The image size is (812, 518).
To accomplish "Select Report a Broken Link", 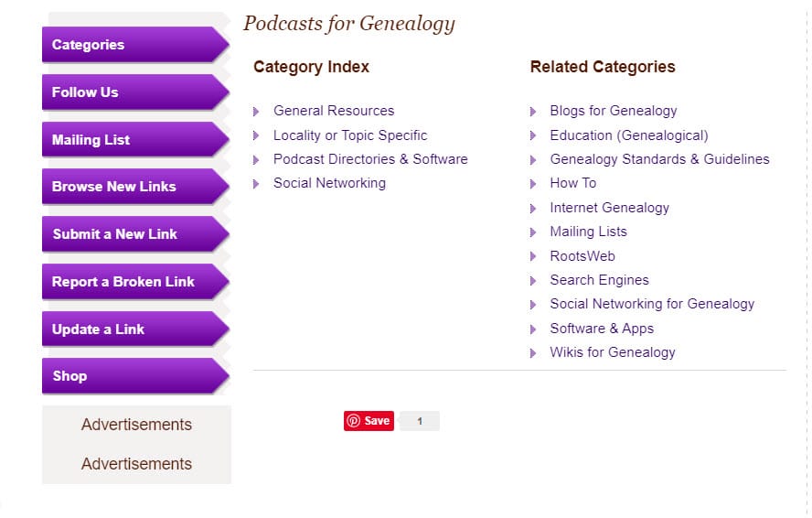I will point(135,282).
